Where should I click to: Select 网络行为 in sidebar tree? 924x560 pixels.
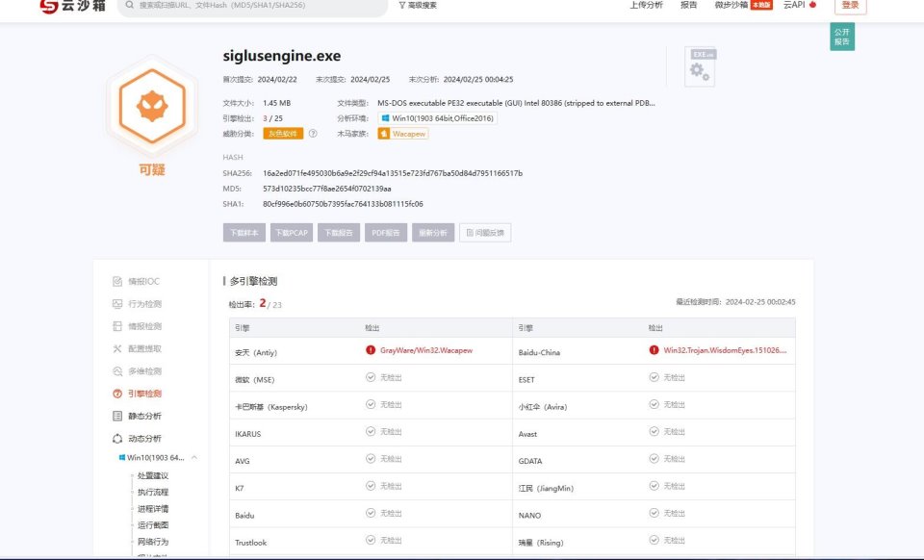[x=153, y=541]
